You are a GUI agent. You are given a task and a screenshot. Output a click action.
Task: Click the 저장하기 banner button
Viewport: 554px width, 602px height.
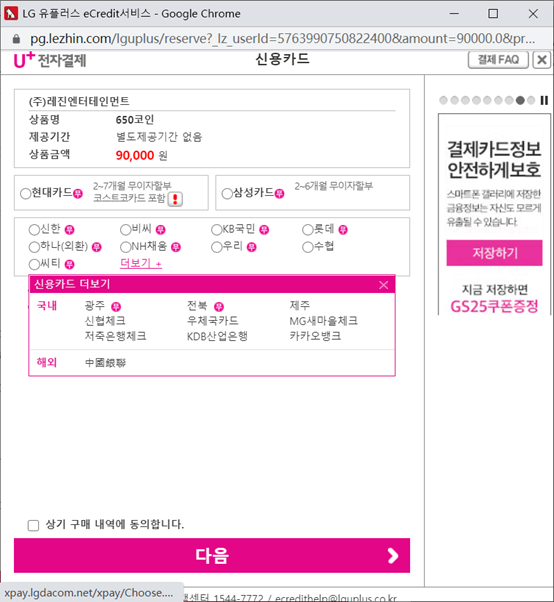494,253
